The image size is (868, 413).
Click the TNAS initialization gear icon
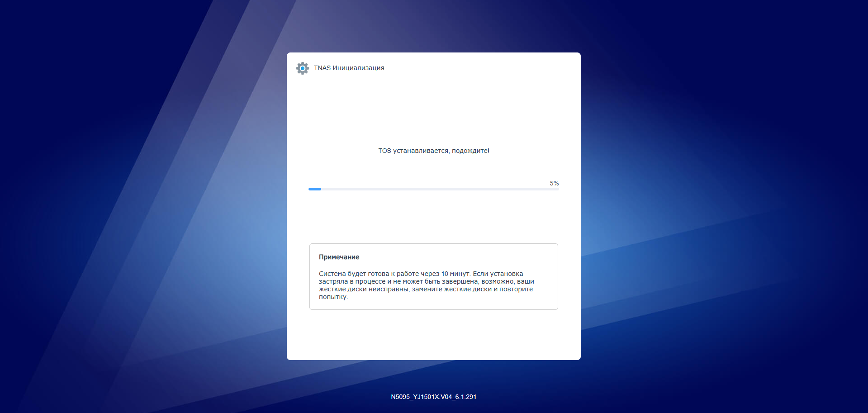pos(303,68)
